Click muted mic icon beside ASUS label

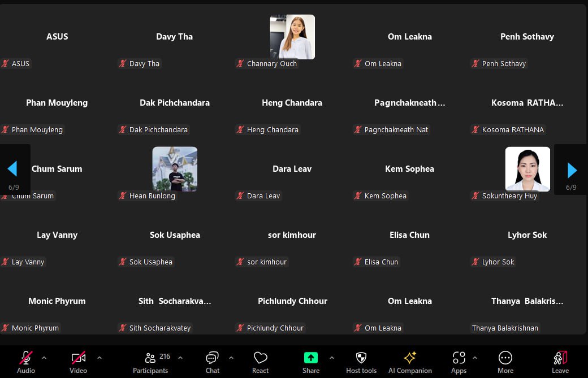(5, 63)
